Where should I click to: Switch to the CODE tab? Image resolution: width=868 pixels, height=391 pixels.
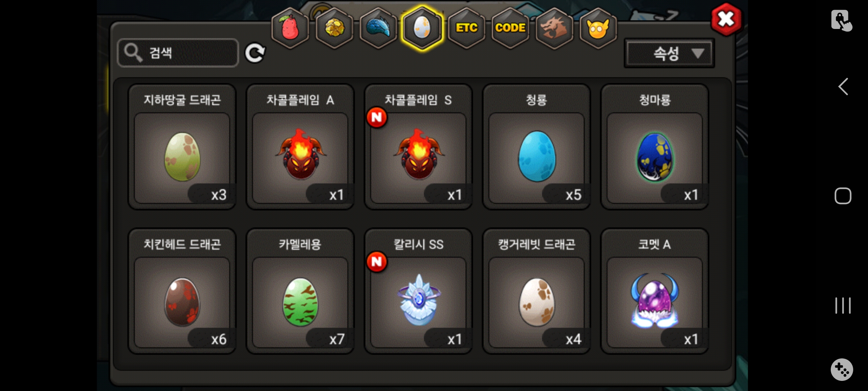point(510,28)
